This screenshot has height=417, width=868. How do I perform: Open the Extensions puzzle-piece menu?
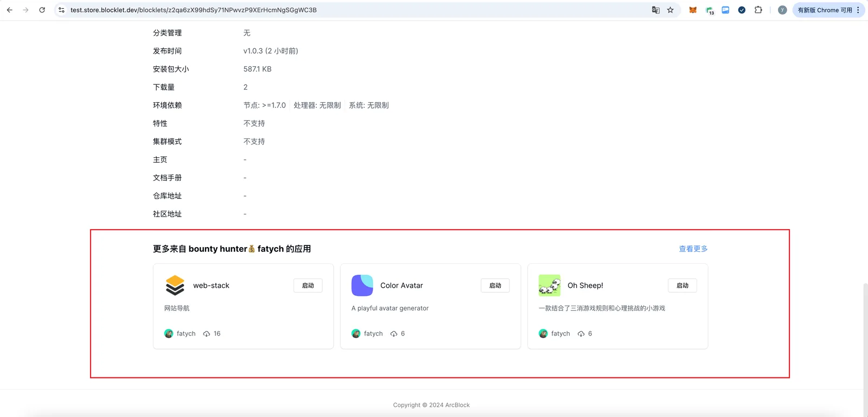tap(758, 10)
